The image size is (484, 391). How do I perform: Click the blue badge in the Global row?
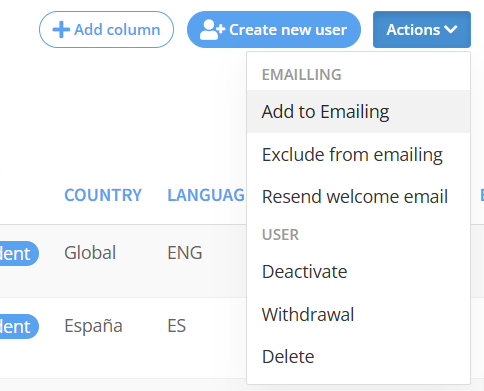[x=19, y=253]
